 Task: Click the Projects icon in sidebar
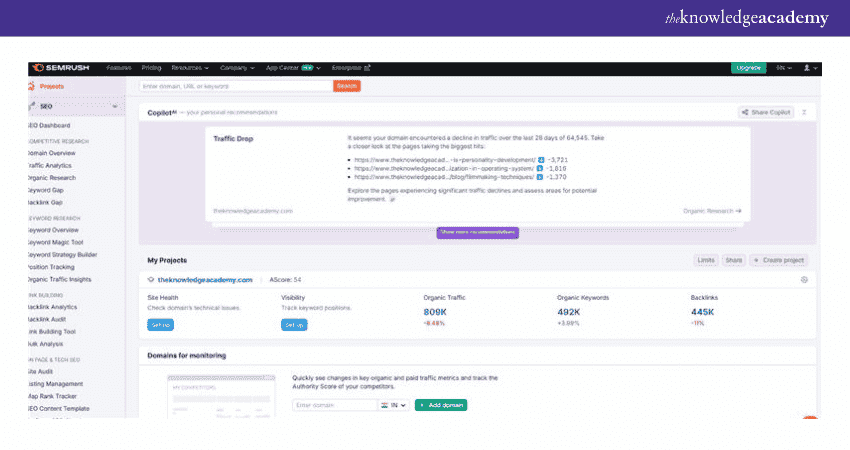point(32,86)
